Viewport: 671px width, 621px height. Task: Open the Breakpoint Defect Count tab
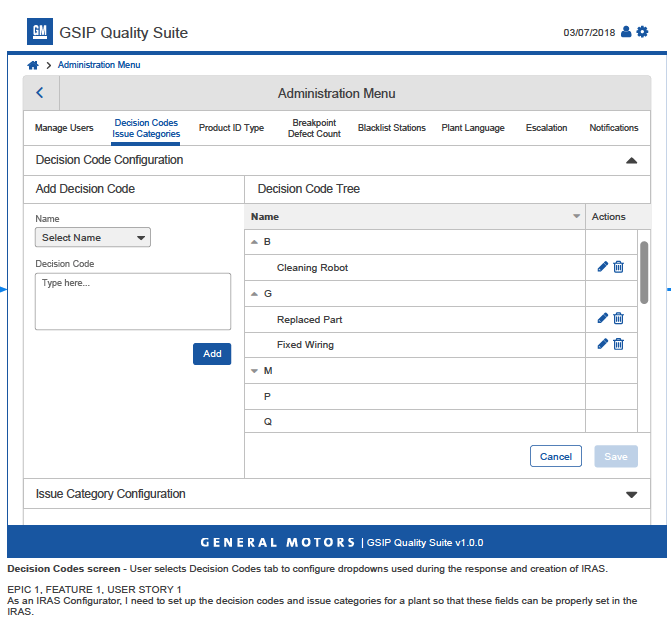pyautogui.click(x=314, y=128)
